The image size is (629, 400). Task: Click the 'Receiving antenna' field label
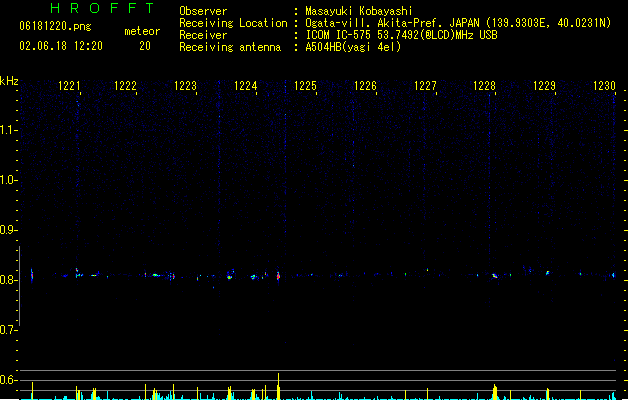[230, 47]
